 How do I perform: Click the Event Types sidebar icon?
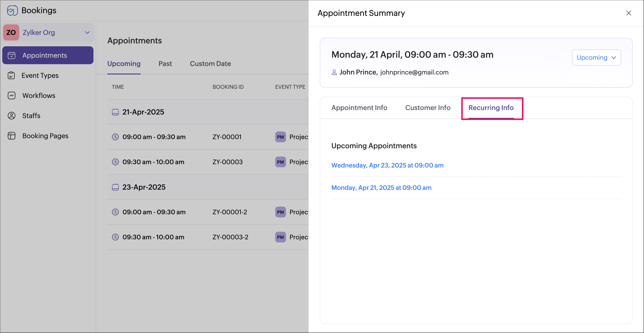click(x=11, y=76)
